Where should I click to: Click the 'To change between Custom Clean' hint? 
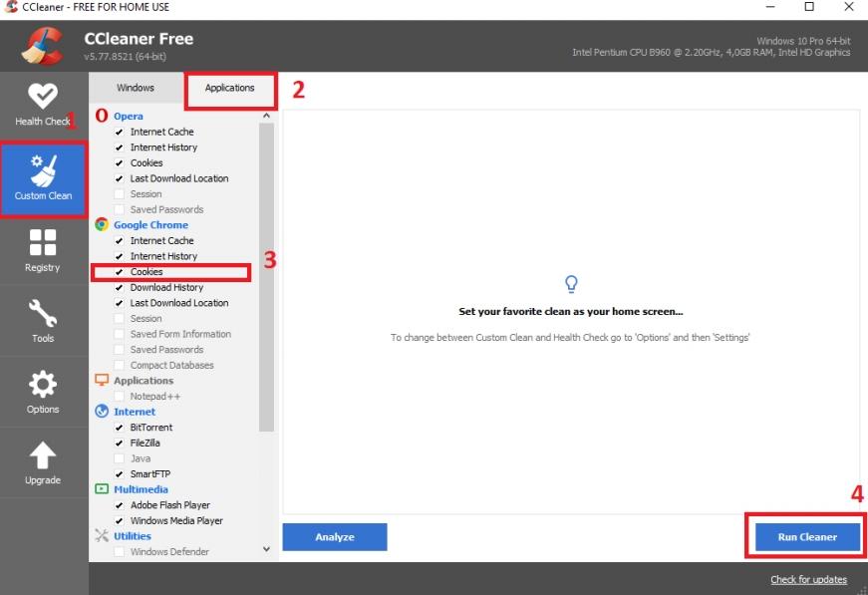tap(570, 337)
